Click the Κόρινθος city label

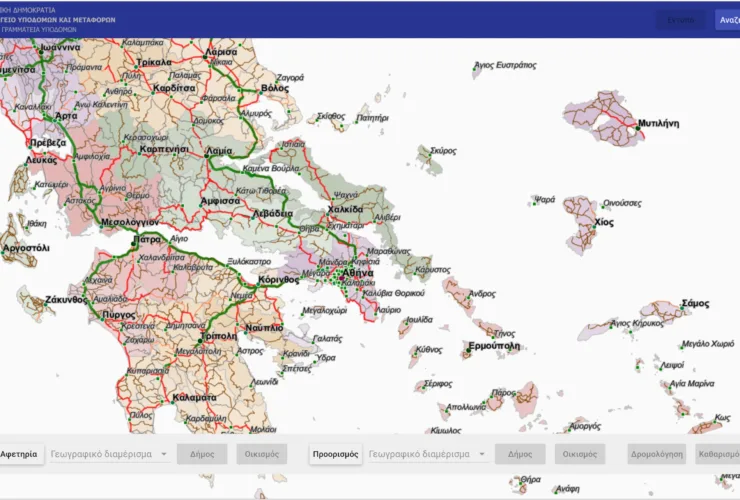pyautogui.click(x=278, y=280)
